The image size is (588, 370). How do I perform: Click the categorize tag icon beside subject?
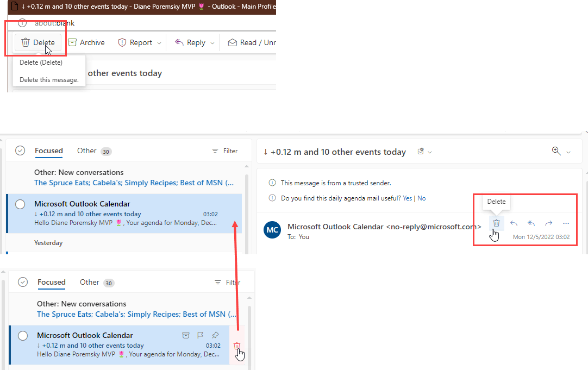pos(421,152)
